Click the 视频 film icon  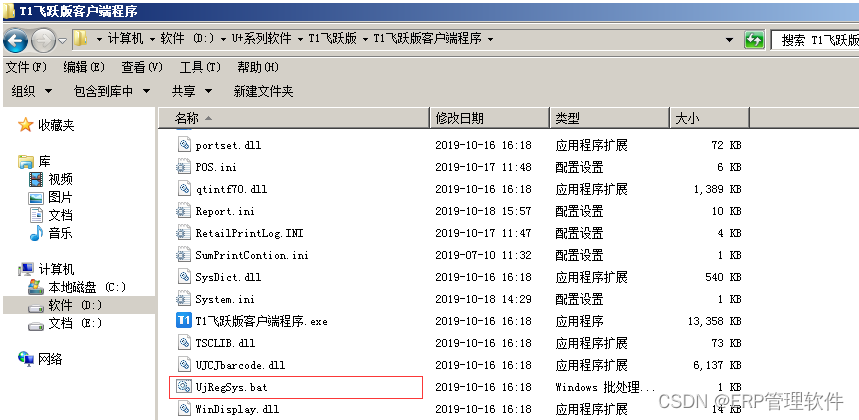[x=36, y=179]
